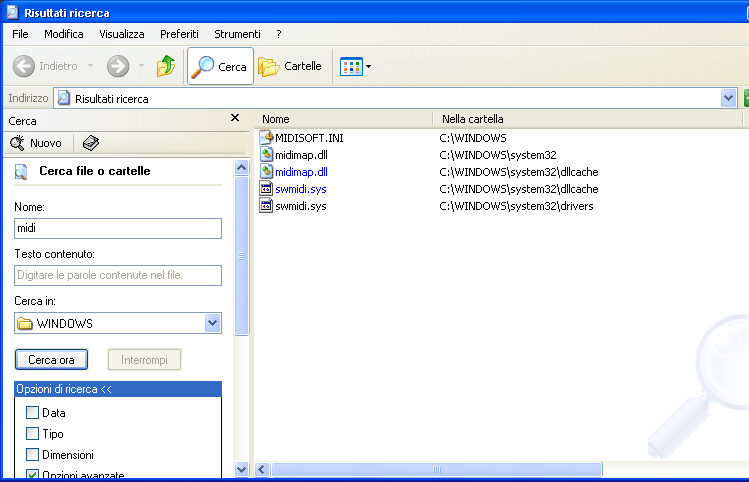749x482 pixels.
Task: Click the results horizontal scrollbar left arrow
Action: [x=261, y=469]
